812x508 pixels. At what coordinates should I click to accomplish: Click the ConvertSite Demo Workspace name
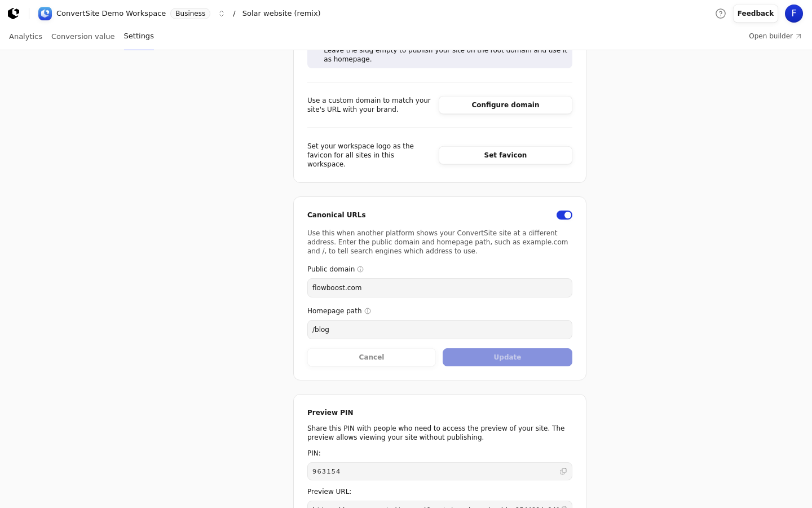111,14
